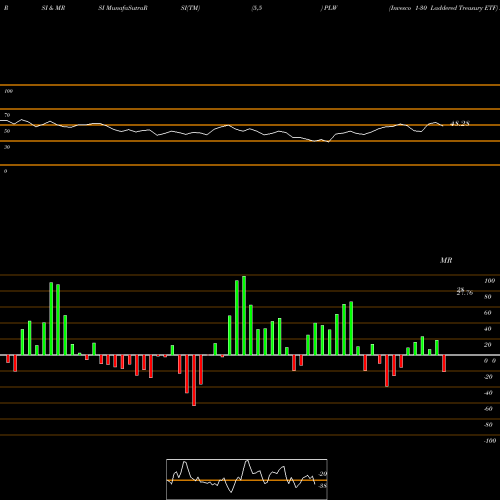Click the Invesco 1-30 Laddered Treasury ETF title
The image size is (500, 500).
pos(444,8)
